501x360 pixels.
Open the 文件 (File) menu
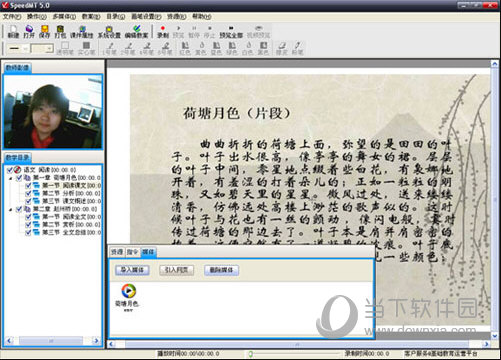click(12, 16)
